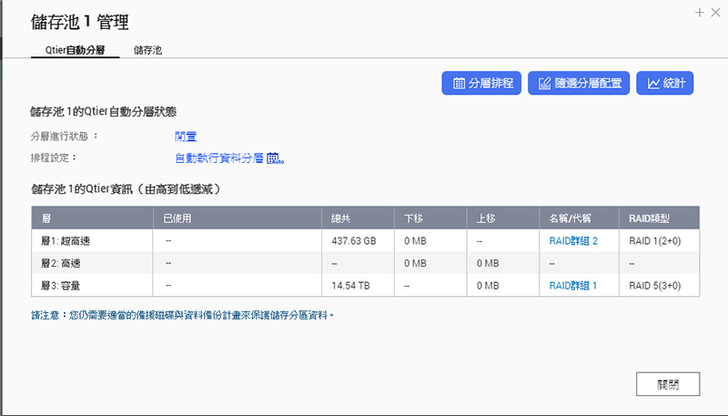Image resolution: width=728 pixels, height=416 pixels.
Task: Show the 統計 statistics chart
Action: tap(665, 83)
